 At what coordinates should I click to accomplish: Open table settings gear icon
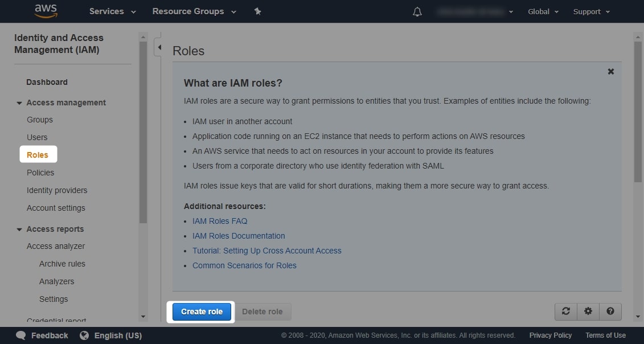(588, 312)
